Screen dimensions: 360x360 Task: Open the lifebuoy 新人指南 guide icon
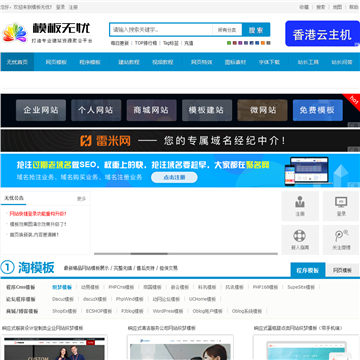pyautogui.click(x=300, y=240)
